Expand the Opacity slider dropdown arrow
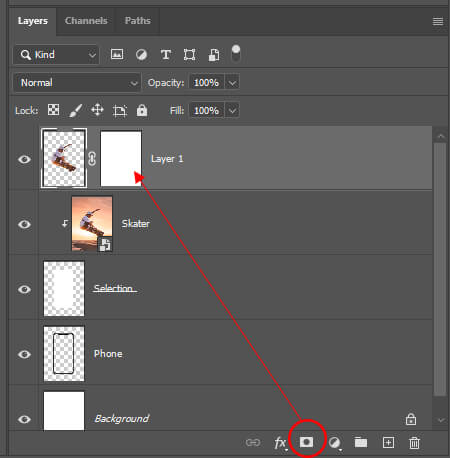The image size is (450, 458). 232,83
